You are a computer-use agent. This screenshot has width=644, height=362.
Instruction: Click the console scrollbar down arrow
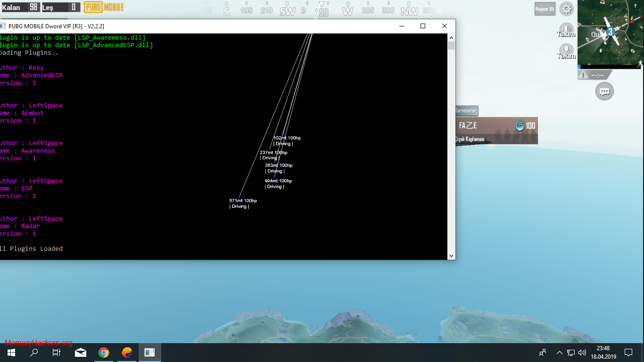(451, 255)
